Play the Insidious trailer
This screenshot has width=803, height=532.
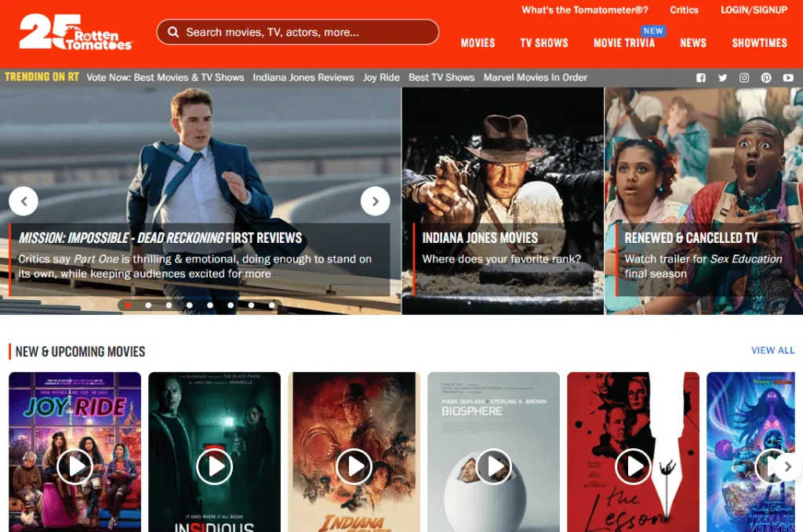[214, 467]
